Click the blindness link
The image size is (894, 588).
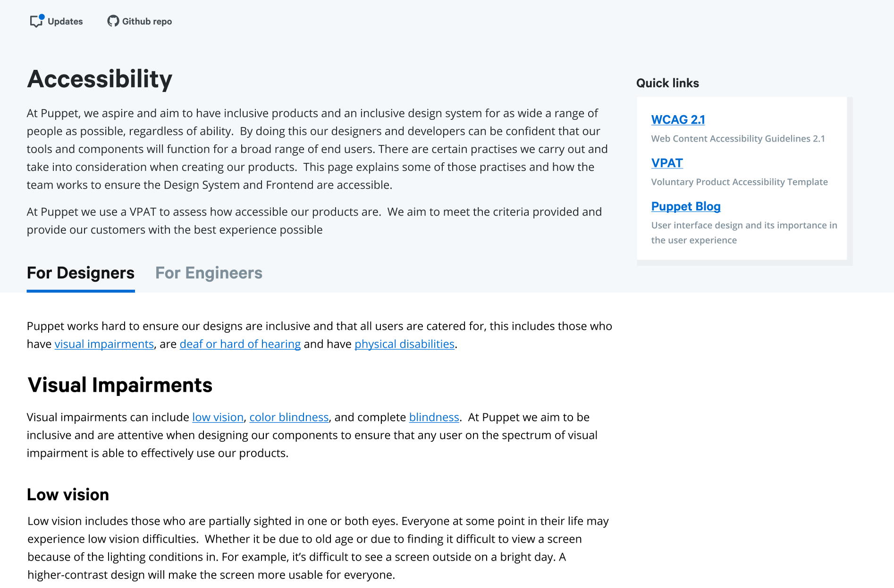(x=434, y=418)
